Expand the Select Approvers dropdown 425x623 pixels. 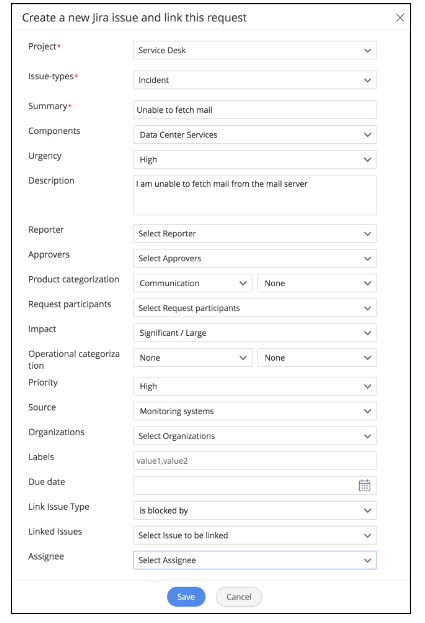point(255,259)
